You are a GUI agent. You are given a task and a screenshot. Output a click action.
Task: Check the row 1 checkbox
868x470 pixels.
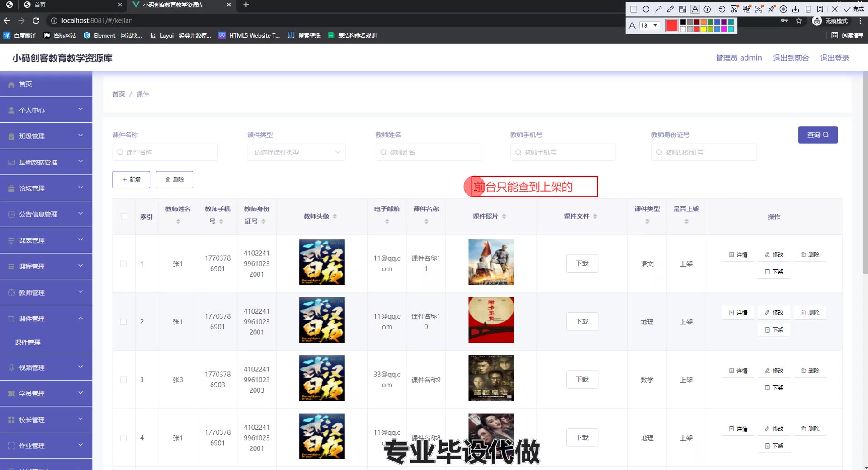123,264
